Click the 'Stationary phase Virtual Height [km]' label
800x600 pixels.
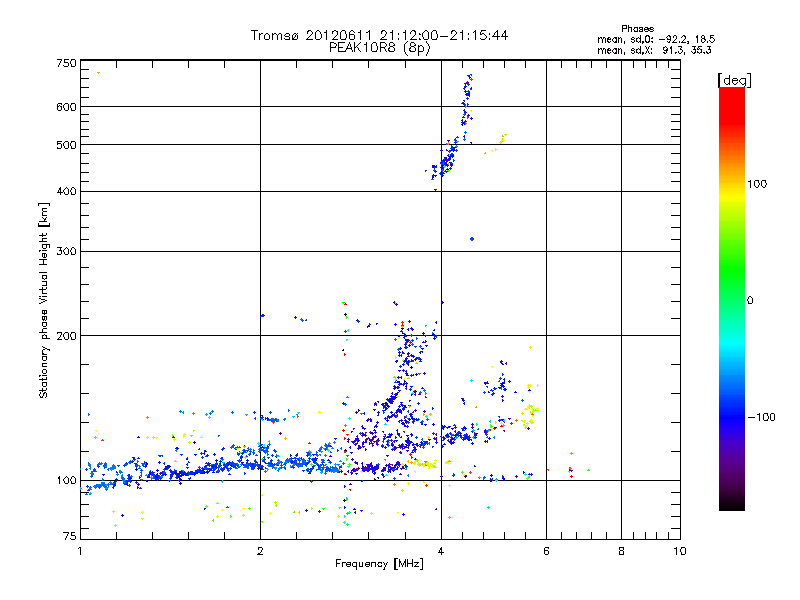click(x=44, y=300)
